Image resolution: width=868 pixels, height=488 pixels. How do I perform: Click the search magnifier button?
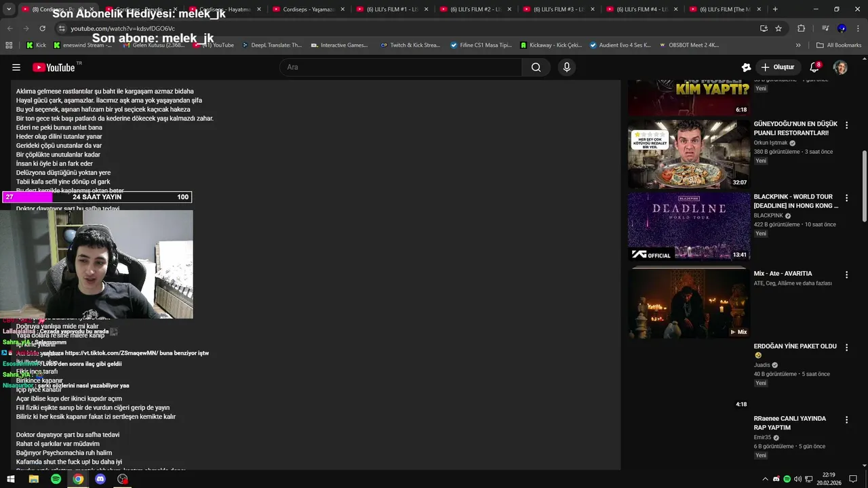click(x=536, y=67)
